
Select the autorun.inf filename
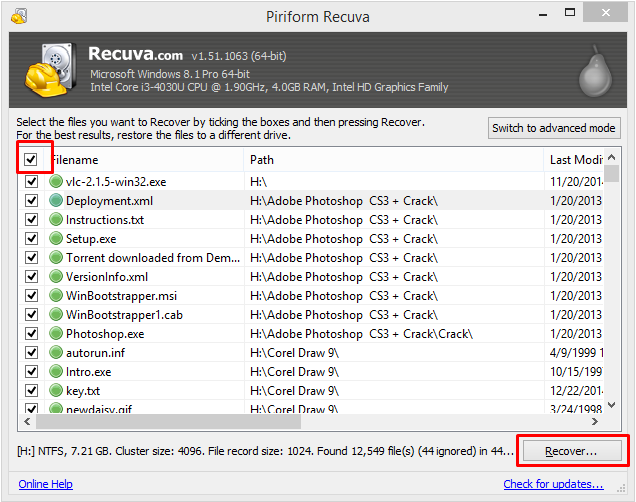click(96, 353)
